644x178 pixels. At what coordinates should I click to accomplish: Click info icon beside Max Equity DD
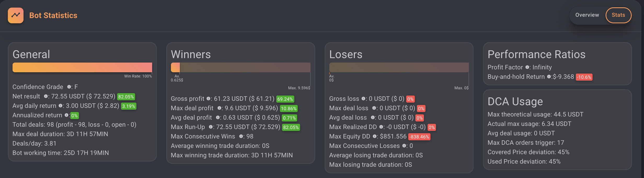(375, 136)
